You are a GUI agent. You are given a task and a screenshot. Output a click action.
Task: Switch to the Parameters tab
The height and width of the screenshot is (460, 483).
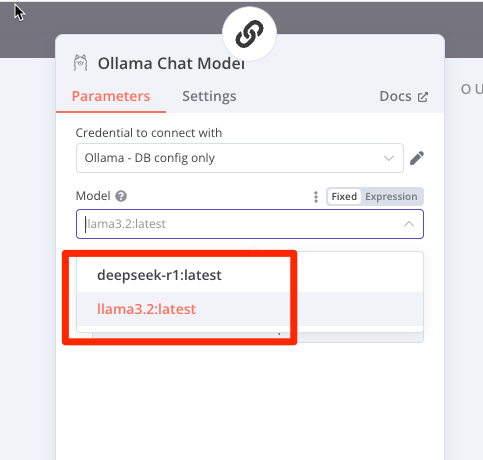[111, 96]
